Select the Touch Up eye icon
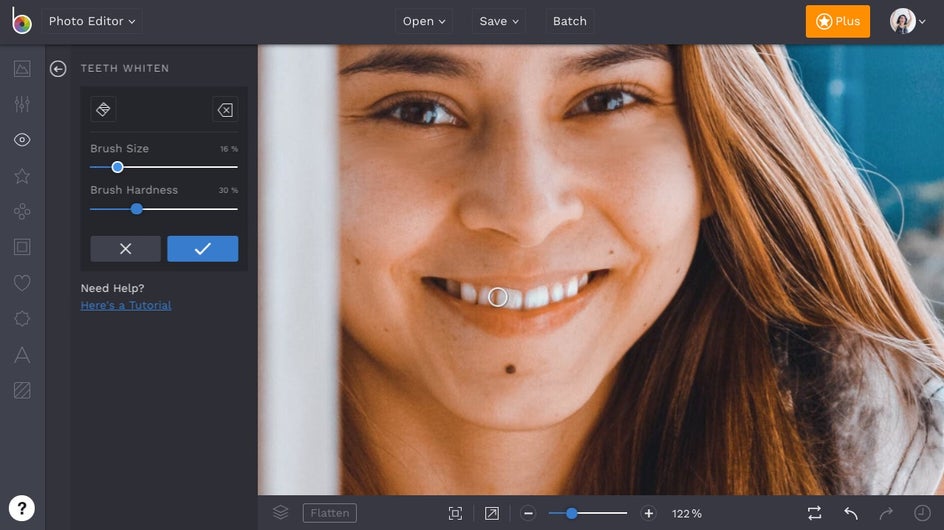944x530 pixels. [22, 140]
